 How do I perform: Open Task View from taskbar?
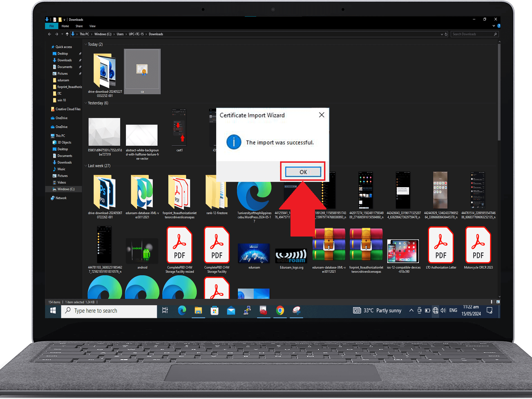(165, 311)
